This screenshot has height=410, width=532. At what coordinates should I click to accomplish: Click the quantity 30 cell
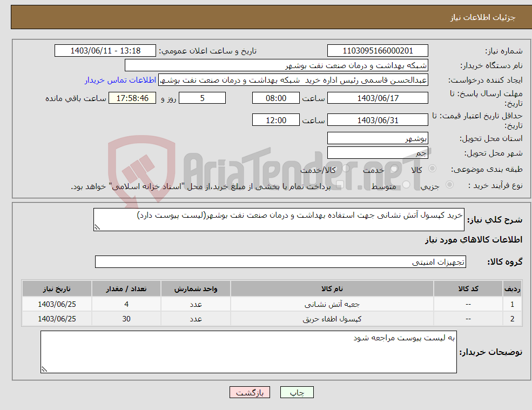click(x=126, y=319)
